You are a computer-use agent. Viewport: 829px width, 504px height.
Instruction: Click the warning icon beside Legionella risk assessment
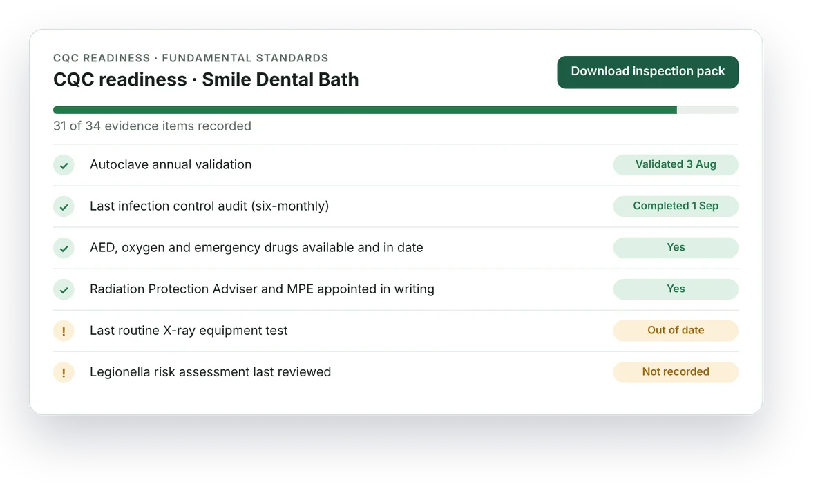click(64, 372)
